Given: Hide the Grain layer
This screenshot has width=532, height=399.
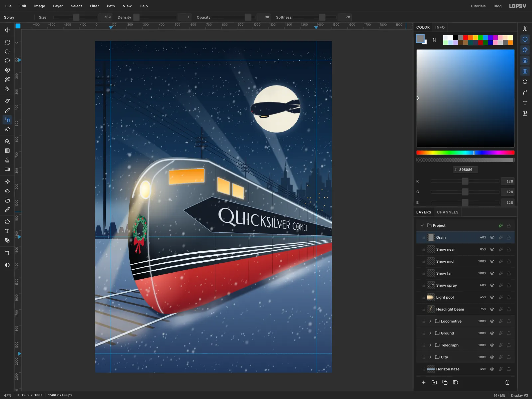Looking at the screenshot, I should (492, 237).
